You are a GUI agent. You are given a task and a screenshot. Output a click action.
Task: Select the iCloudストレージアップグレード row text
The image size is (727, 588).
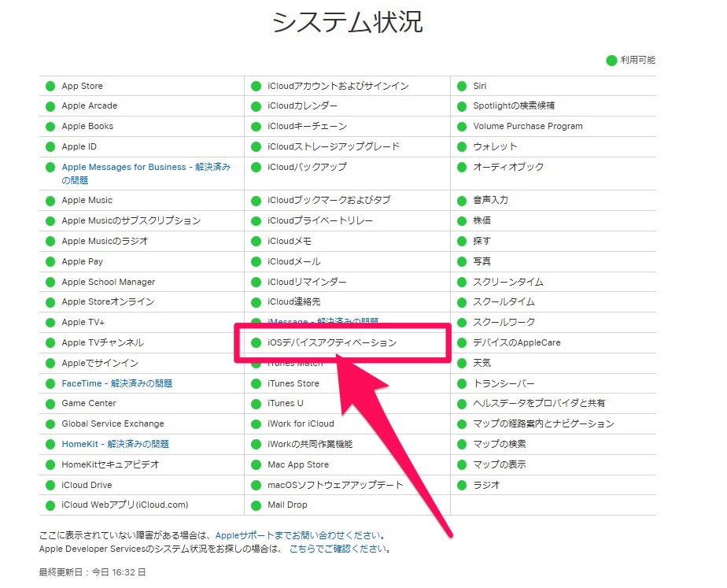(334, 146)
